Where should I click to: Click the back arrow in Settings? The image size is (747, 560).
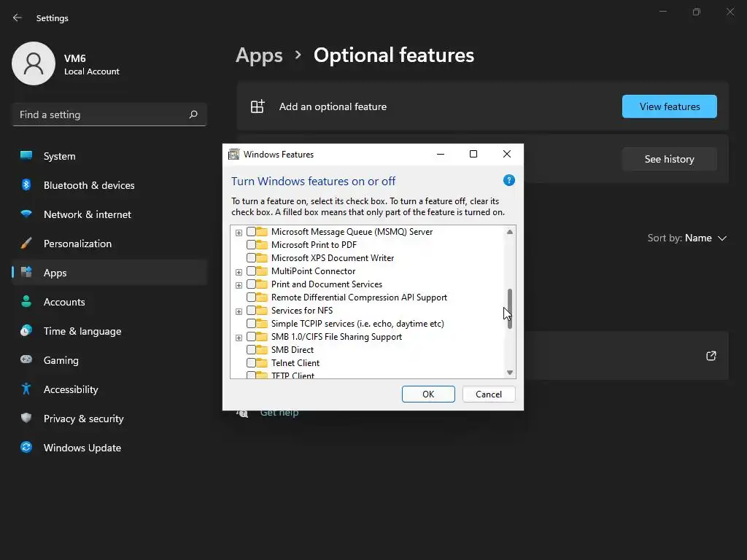point(18,18)
